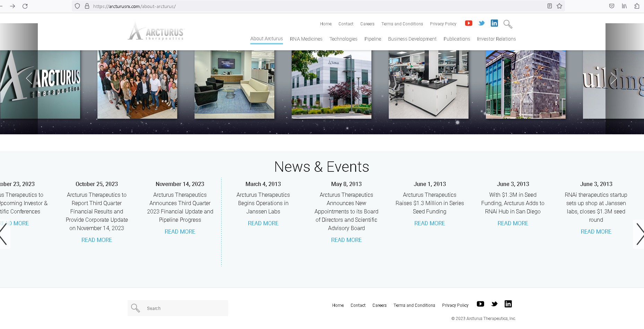Click the Arcturus Therapeutics logo

pyautogui.click(x=156, y=32)
